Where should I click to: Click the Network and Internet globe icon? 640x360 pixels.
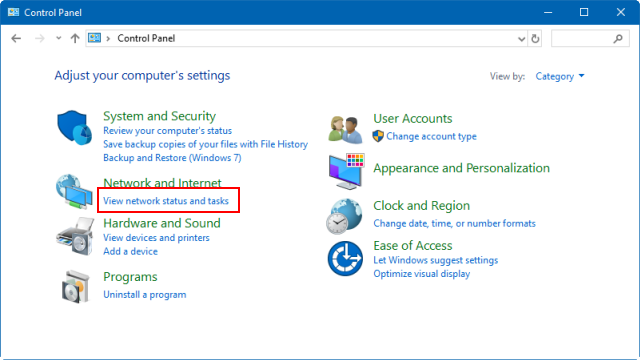coord(74,191)
